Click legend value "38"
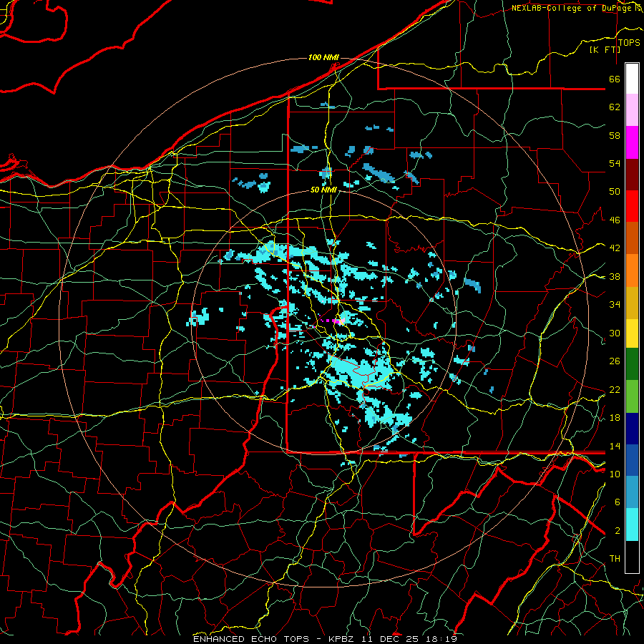The height and width of the screenshot is (644, 644). pos(615,277)
